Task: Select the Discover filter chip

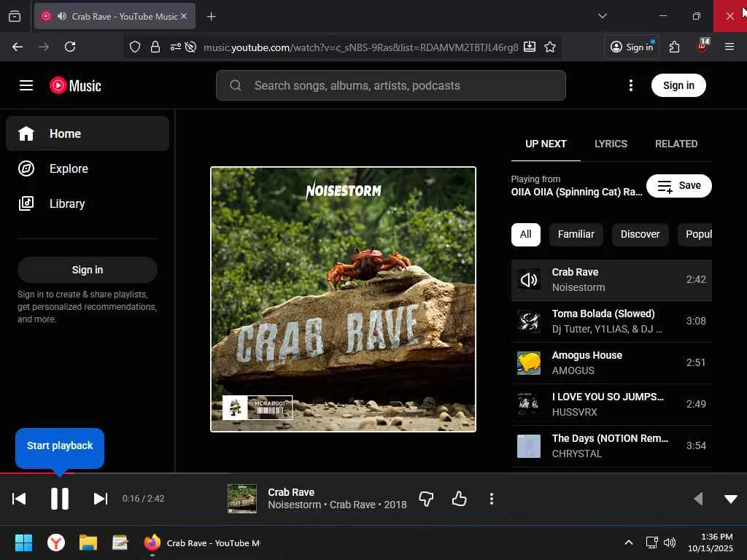Action: pos(640,234)
